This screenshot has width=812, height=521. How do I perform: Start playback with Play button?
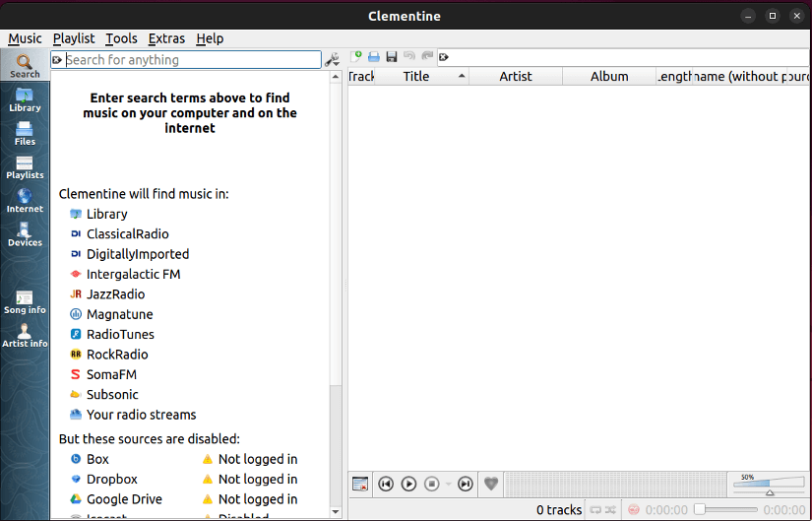click(408, 484)
